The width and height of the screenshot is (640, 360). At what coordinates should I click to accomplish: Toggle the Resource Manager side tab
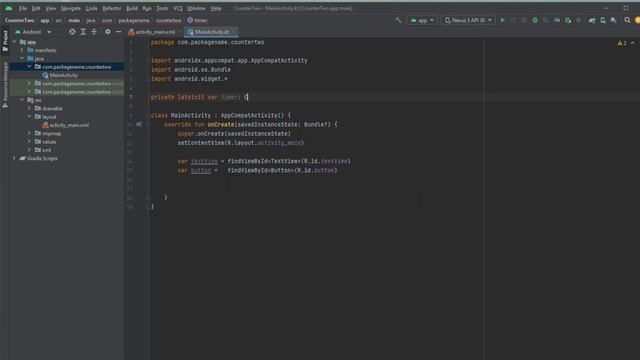5,85
